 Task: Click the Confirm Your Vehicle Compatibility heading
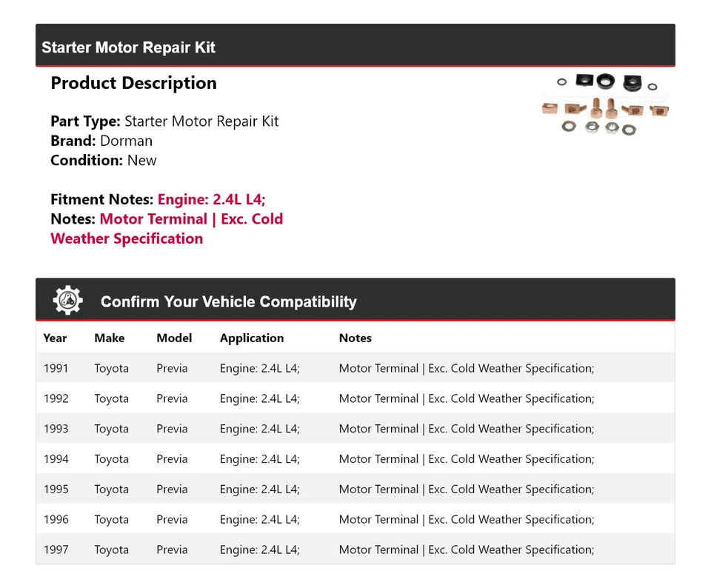(229, 302)
